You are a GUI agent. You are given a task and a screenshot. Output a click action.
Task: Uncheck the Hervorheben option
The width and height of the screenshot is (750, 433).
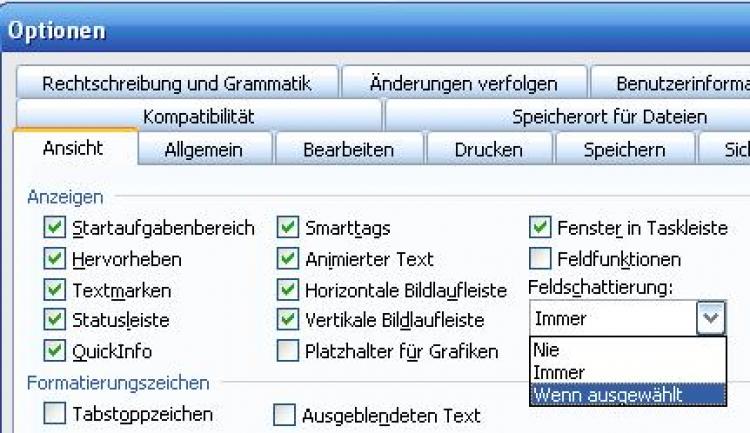pyautogui.click(x=55, y=260)
